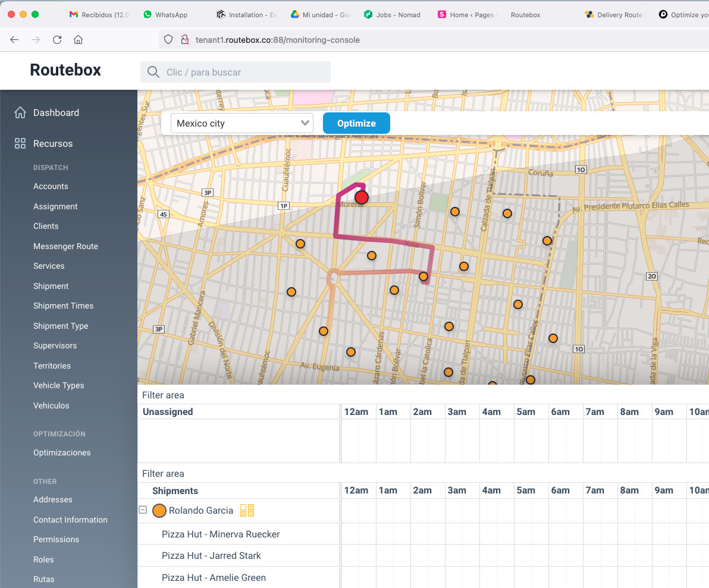Click the Dashboard home icon
This screenshot has width=709, height=588.
(20, 113)
